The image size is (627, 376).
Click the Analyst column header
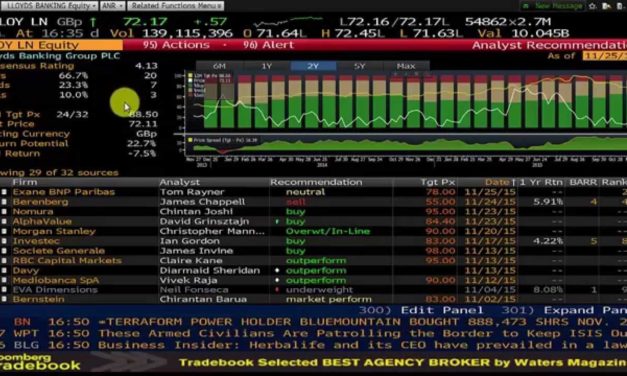point(180,182)
